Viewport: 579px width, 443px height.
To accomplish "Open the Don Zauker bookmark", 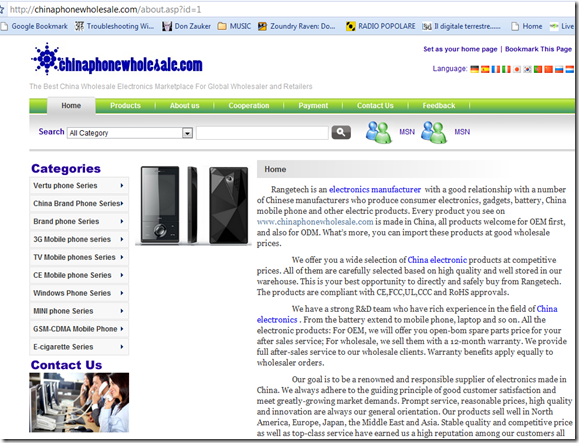I will 186,26.
